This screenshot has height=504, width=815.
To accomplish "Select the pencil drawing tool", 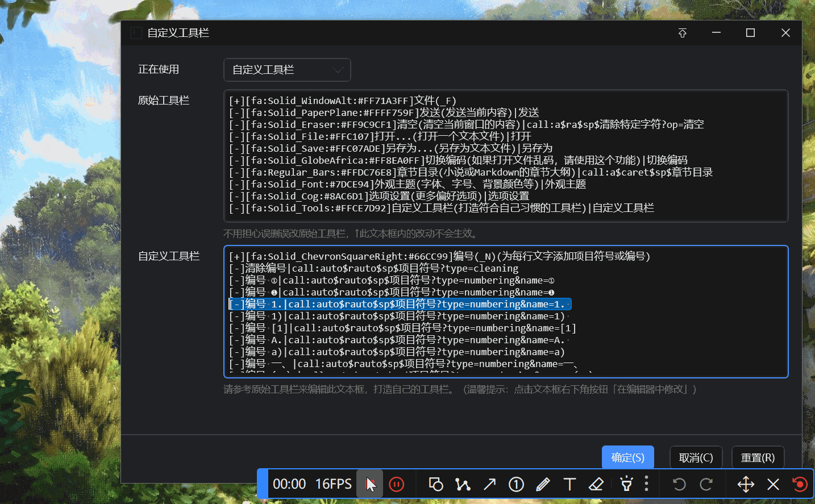I will (x=543, y=484).
